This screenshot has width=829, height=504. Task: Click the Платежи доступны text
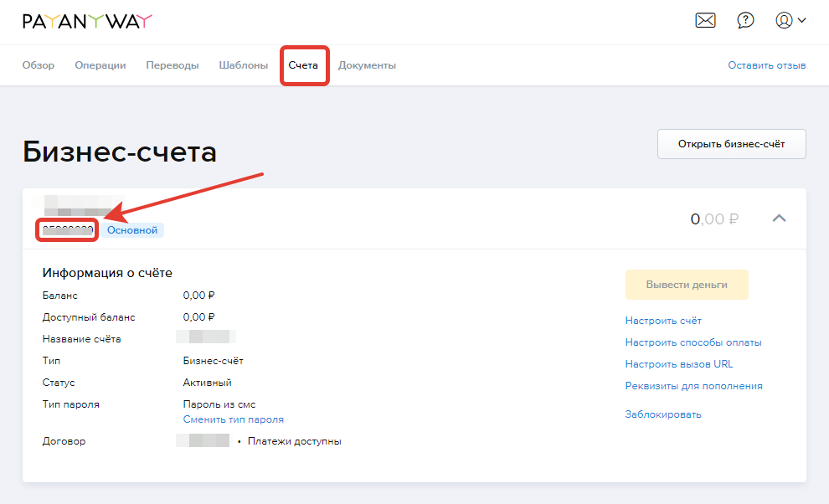pyautogui.click(x=295, y=441)
